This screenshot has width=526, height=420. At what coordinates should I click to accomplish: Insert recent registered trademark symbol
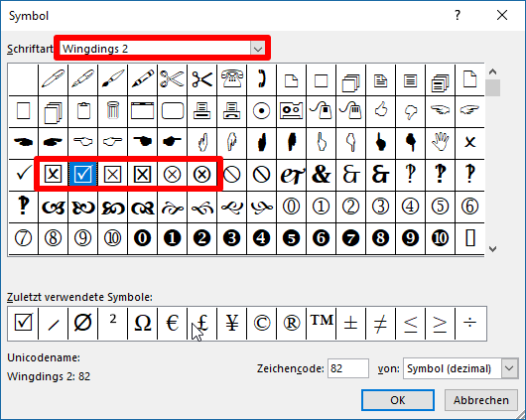pos(291,323)
